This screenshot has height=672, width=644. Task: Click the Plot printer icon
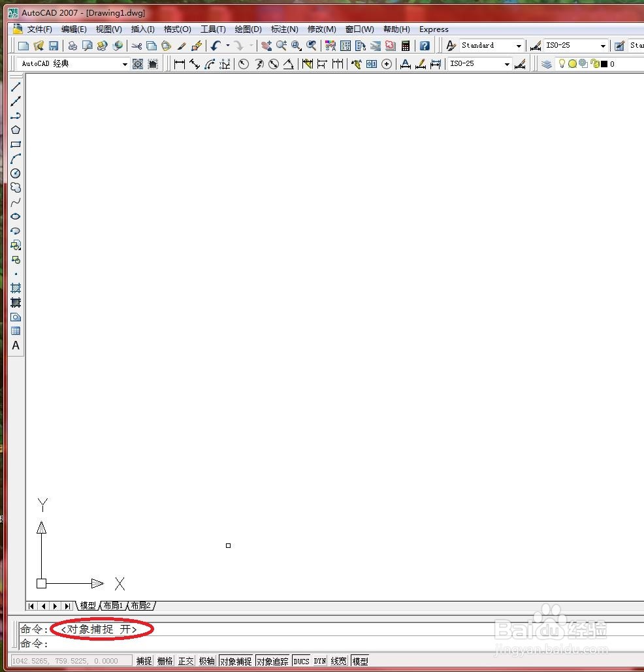72,46
